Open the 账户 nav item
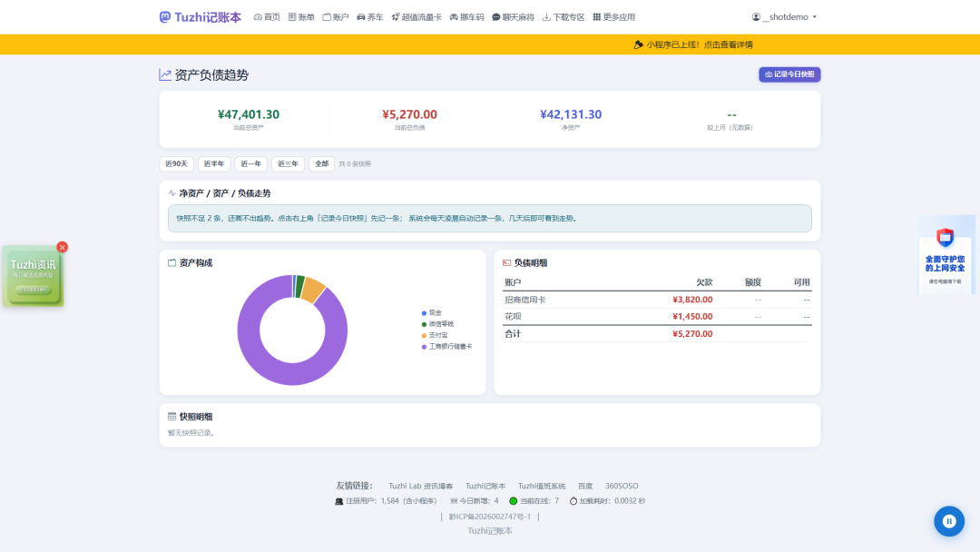 [336, 17]
